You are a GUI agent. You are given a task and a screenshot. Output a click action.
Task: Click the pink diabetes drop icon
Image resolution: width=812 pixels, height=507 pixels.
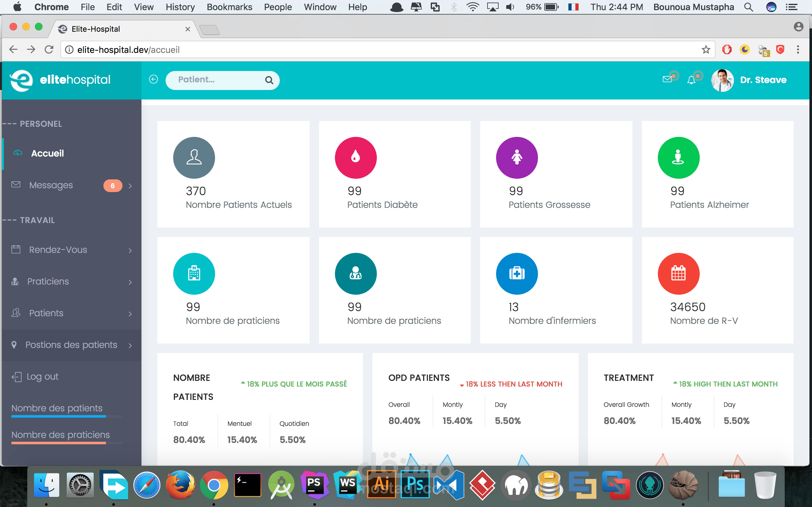[x=355, y=157]
